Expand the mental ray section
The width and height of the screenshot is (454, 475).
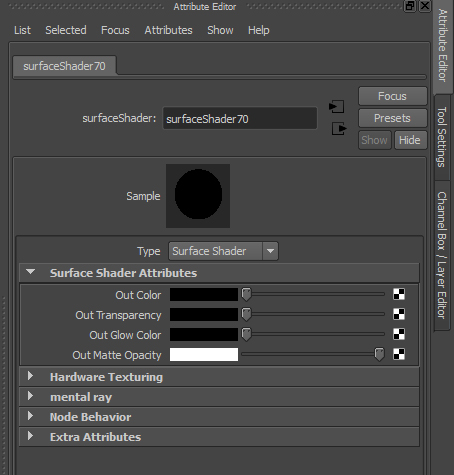tap(30, 396)
